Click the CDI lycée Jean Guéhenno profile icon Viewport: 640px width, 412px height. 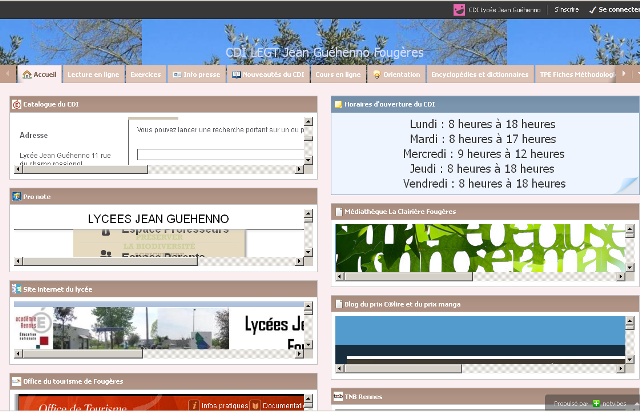(x=460, y=9)
